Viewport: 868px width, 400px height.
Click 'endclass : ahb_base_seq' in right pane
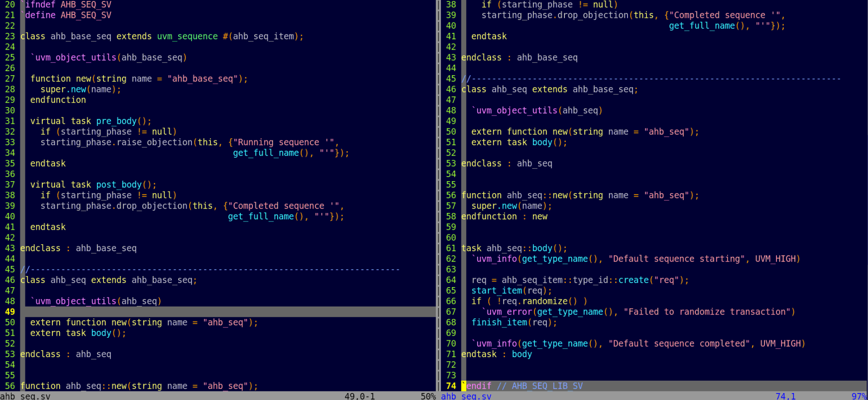coord(520,57)
